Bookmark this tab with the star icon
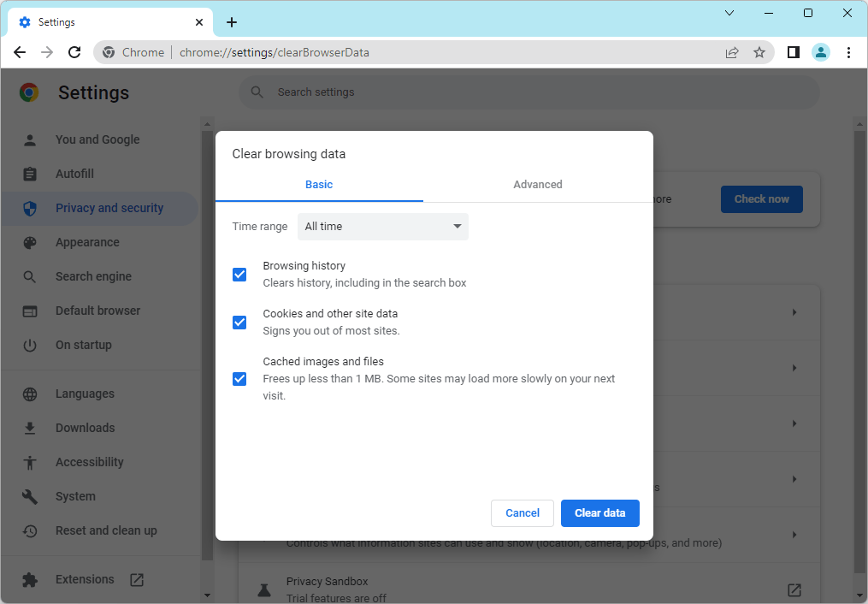Image resolution: width=868 pixels, height=604 pixels. click(759, 52)
